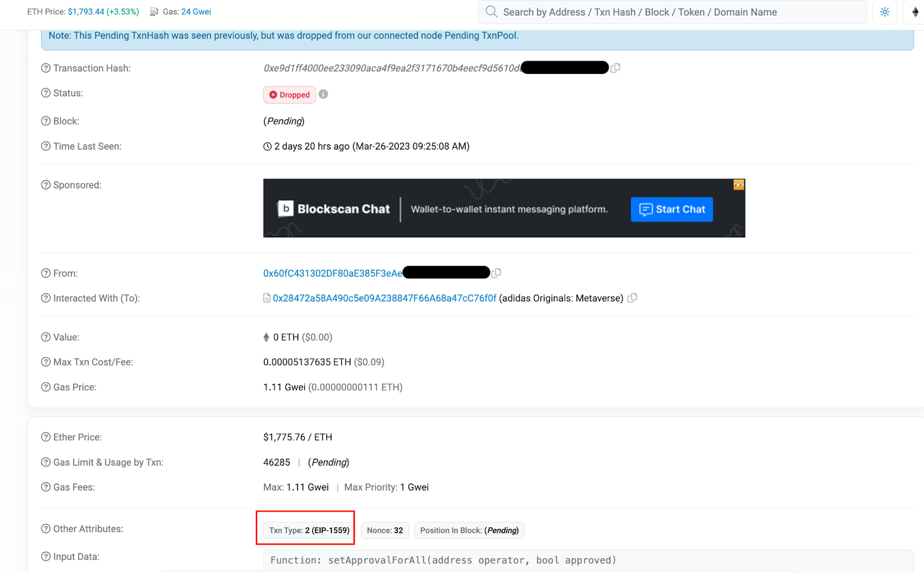This screenshot has height=573, width=924.
Task: Click the help icon next to Input Data
Action: click(x=46, y=557)
